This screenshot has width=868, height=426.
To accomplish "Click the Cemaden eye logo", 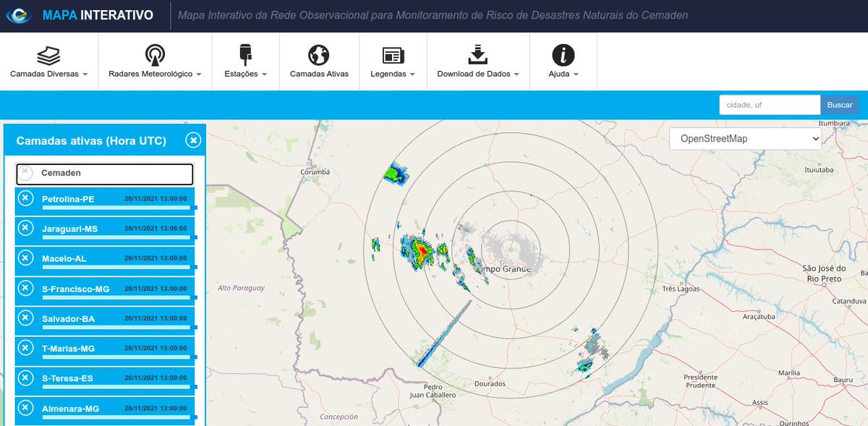I will point(17,15).
